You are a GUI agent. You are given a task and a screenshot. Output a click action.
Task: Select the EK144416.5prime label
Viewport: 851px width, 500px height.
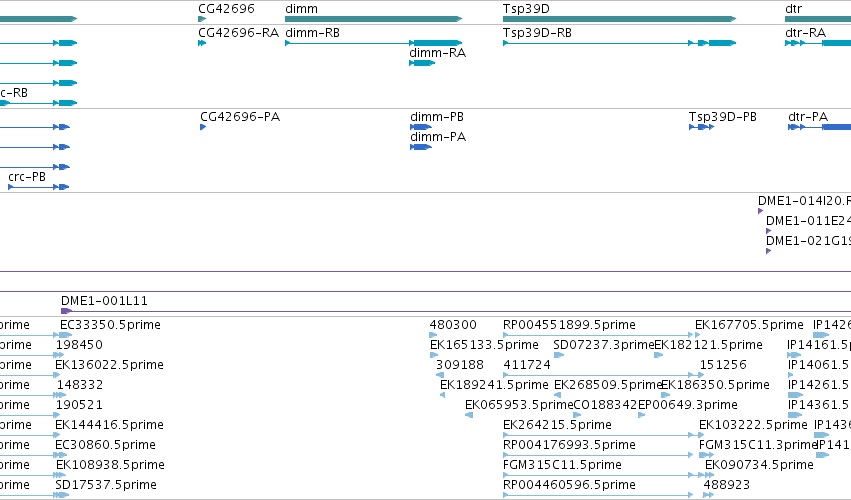click(109, 425)
